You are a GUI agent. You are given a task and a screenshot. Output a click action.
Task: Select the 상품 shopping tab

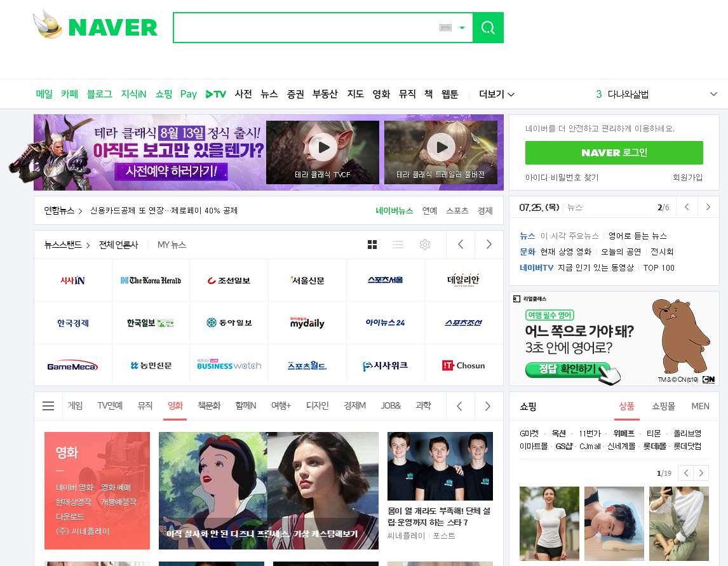point(626,407)
